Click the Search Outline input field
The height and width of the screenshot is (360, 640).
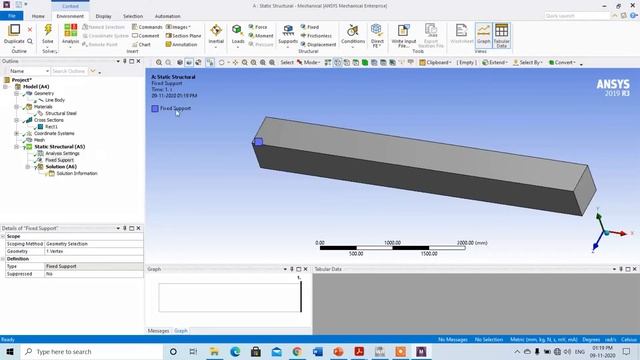[x=69, y=71]
